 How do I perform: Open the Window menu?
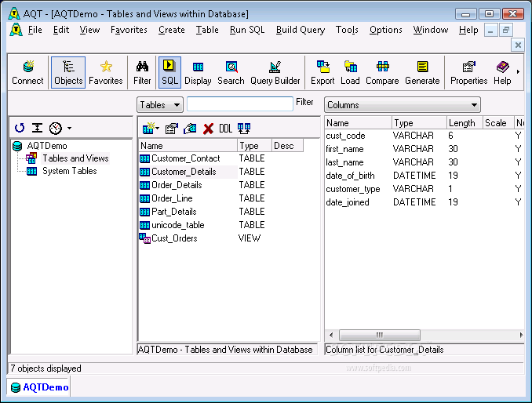pyautogui.click(x=431, y=30)
